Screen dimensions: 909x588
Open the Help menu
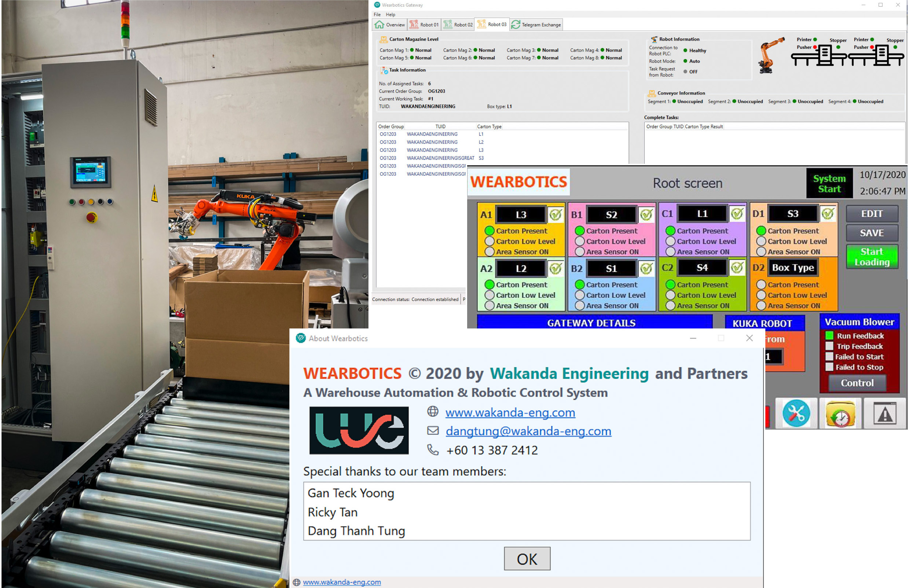391,15
